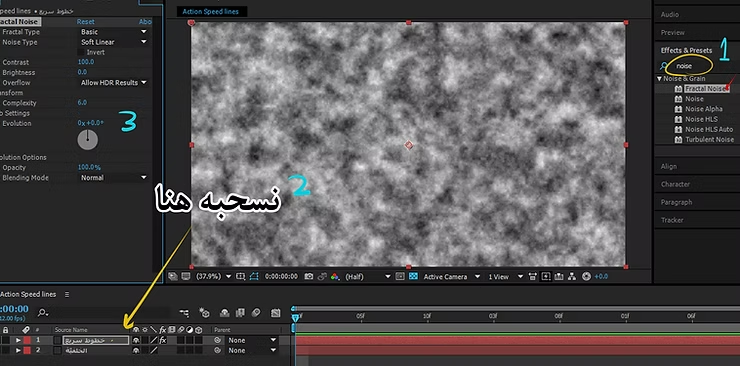Open the composition mini-flowchart in timeline

point(184,312)
